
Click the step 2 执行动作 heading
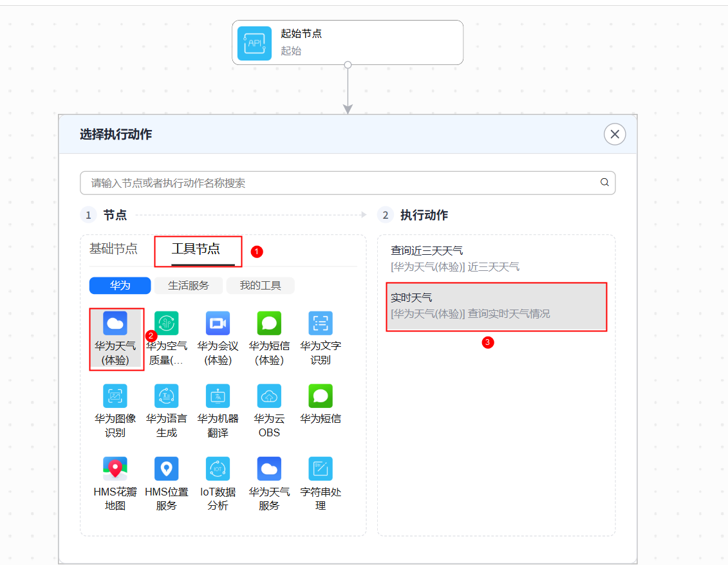click(424, 215)
